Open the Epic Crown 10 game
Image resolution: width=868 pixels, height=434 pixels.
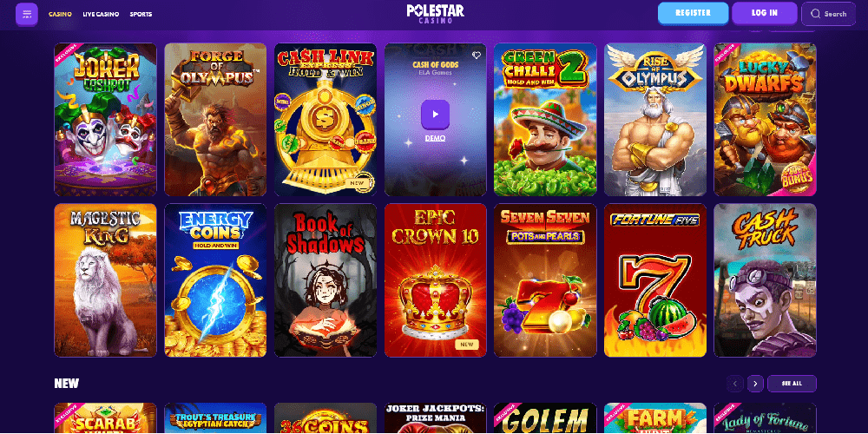click(x=435, y=280)
